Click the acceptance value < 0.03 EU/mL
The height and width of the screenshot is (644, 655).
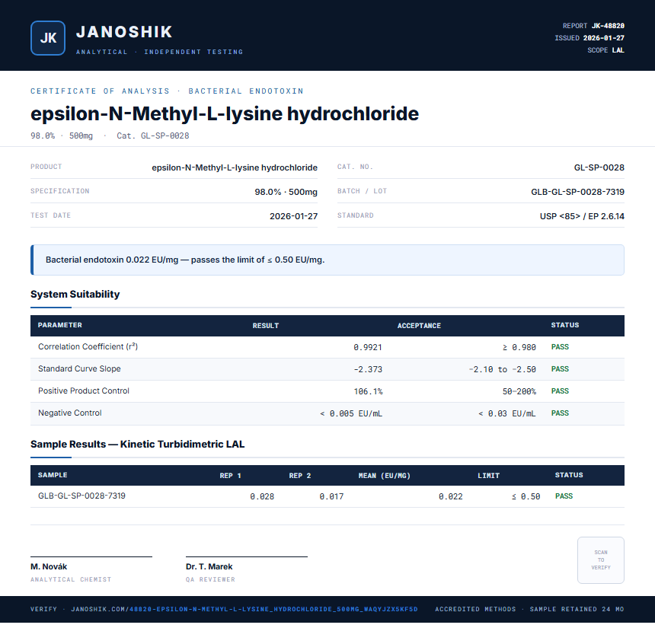(x=506, y=414)
